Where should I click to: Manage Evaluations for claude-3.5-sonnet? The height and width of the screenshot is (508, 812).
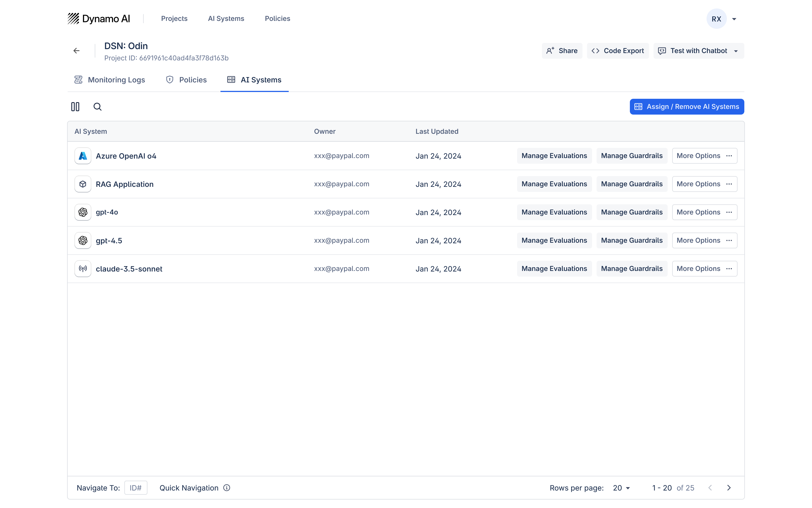click(x=554, y=269)
